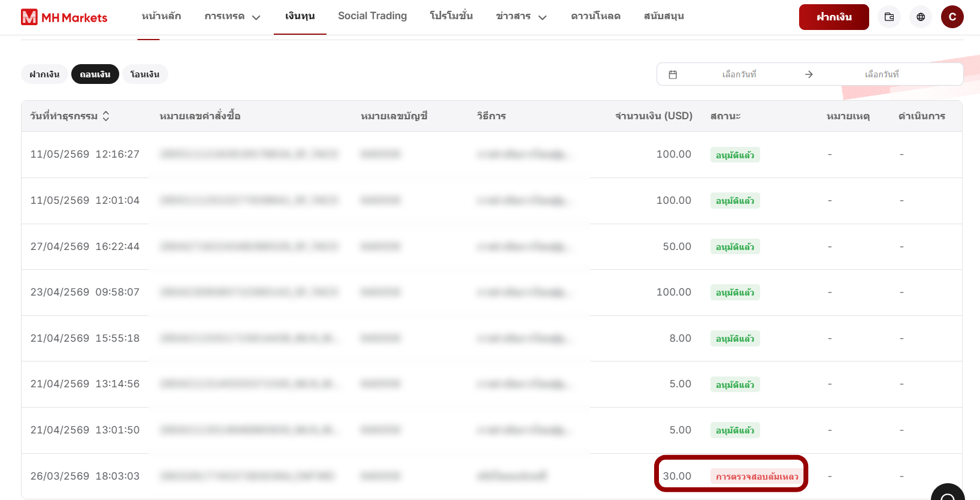Open the wallet icon in header

[889, 17]
